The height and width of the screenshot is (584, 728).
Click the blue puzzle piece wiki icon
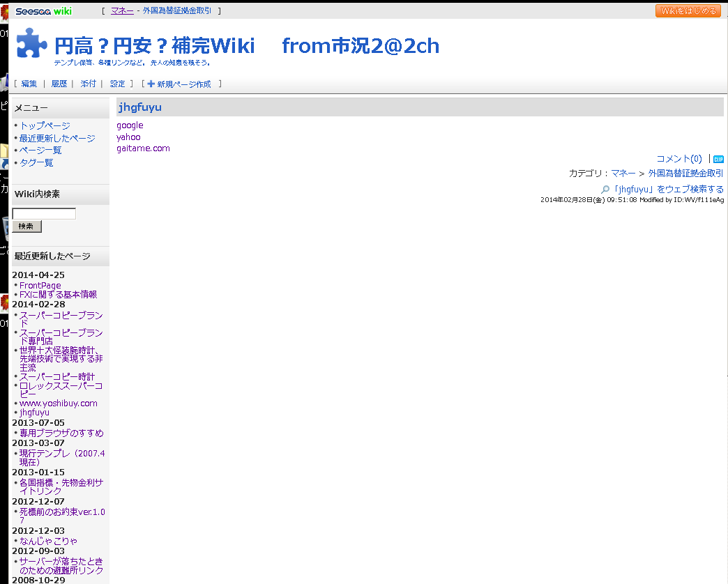31,43
